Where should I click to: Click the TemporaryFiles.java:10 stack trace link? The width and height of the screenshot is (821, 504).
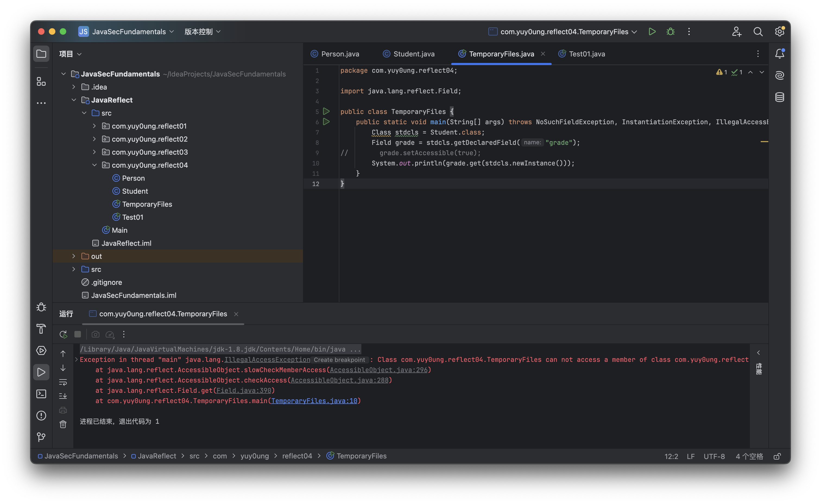(314, 401)
